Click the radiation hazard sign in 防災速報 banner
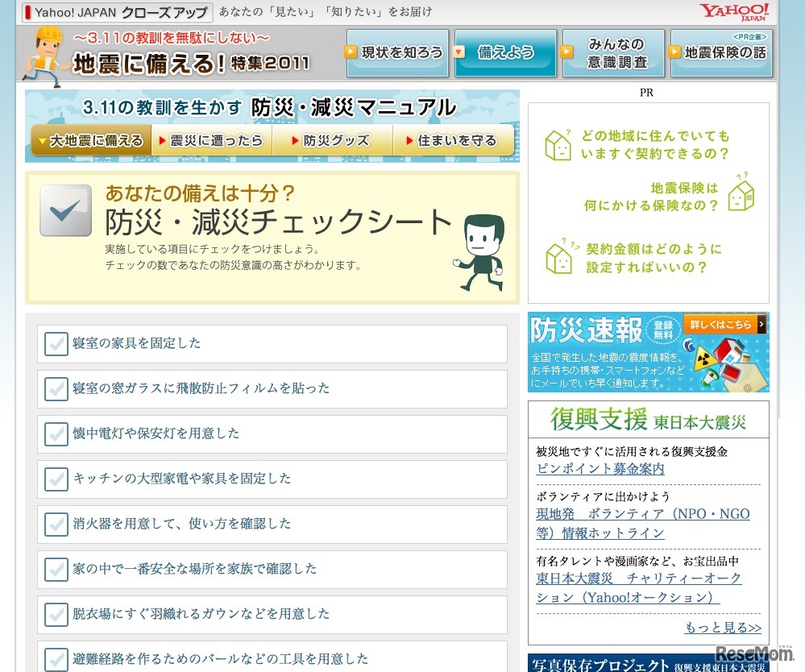 pyautogui.click(x=705, y=360)
